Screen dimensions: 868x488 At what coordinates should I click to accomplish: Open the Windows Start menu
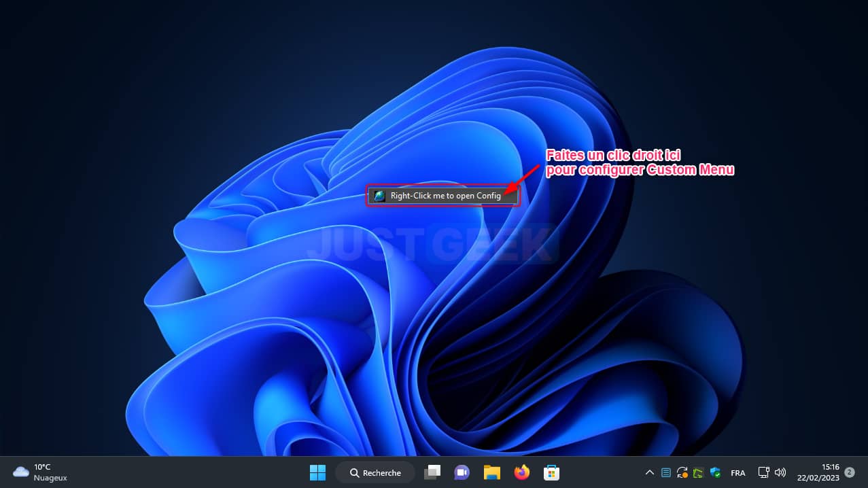click(x=317, y=472)
